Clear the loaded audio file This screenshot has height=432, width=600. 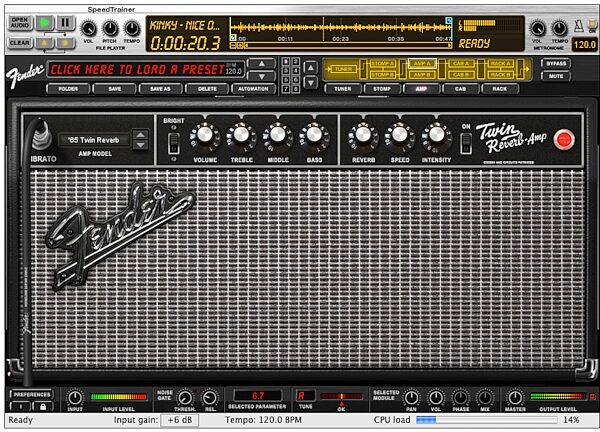(x=20, y=42)
